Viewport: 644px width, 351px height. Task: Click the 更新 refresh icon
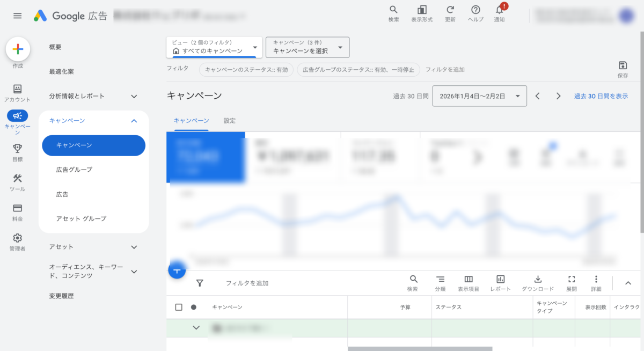click(450, 10)
